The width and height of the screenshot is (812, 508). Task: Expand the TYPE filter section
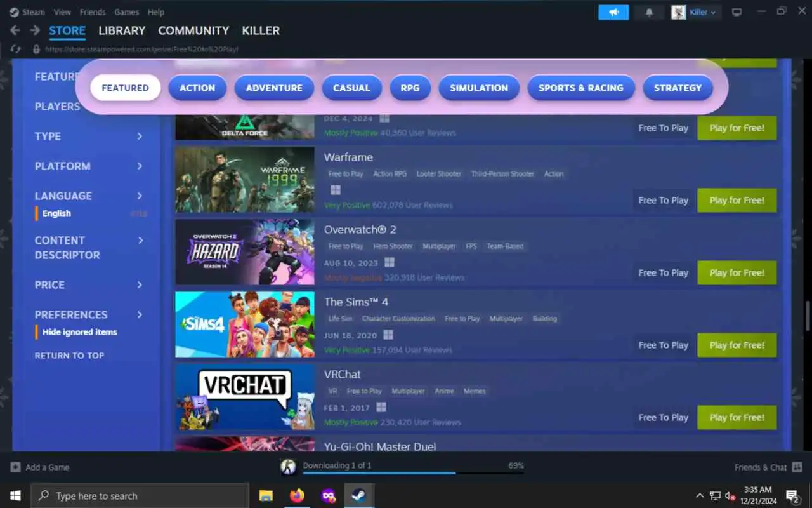pos(89,136)
